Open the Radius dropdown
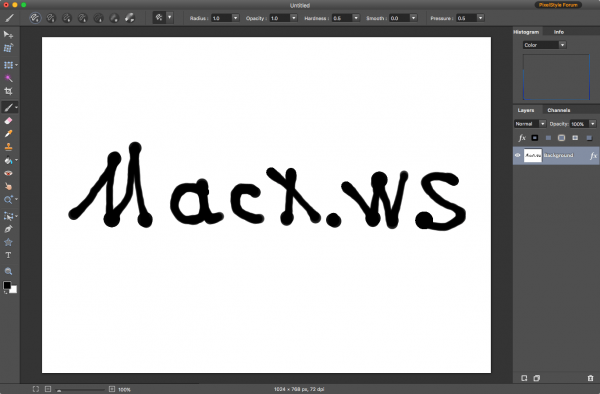This screenshot has width=600, height=394. pos(235,18)
